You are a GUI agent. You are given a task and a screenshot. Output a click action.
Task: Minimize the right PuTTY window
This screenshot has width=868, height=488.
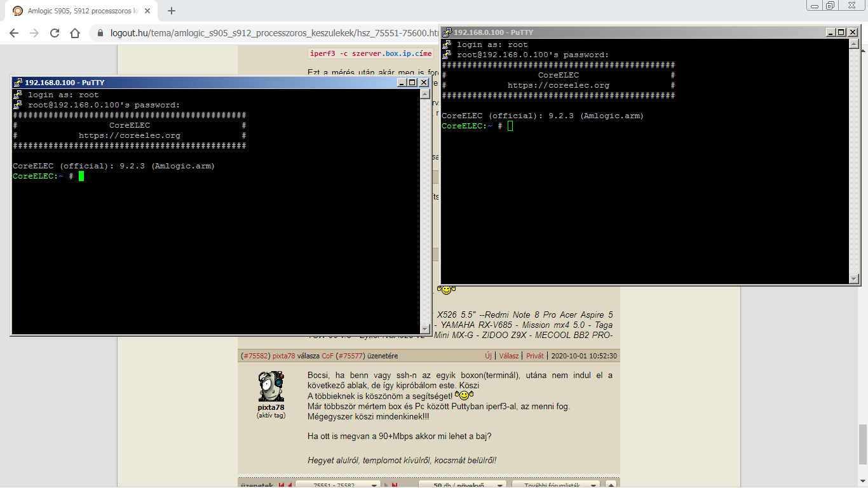831,32
